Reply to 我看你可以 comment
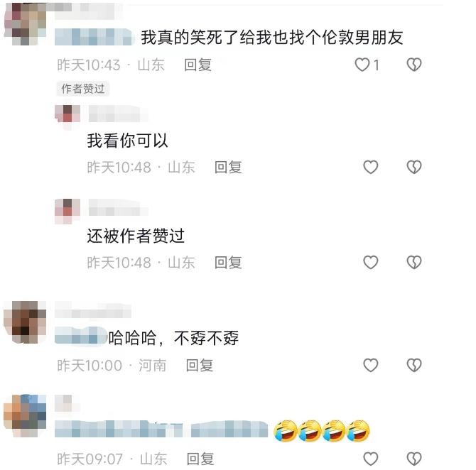Viewport: 476px width, 470px height. [x=228, y=168]
